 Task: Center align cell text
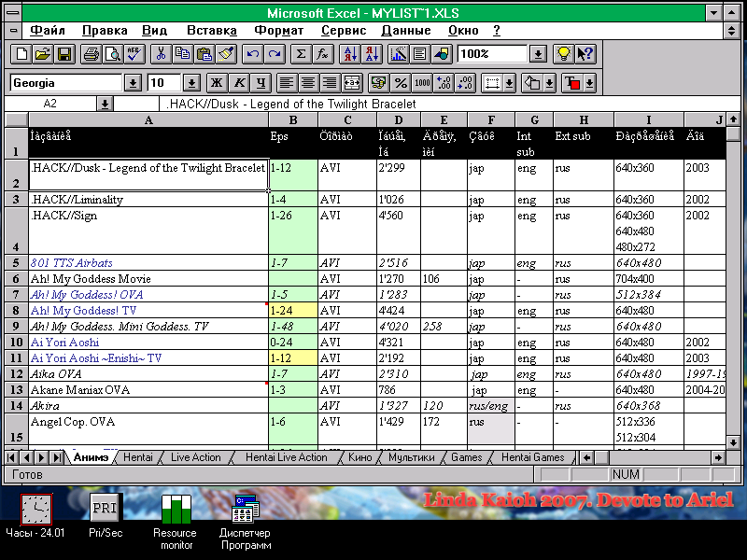308,83
